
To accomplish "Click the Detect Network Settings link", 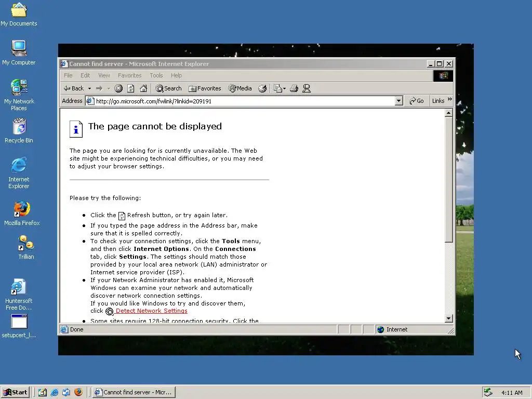I will [151, 311].
